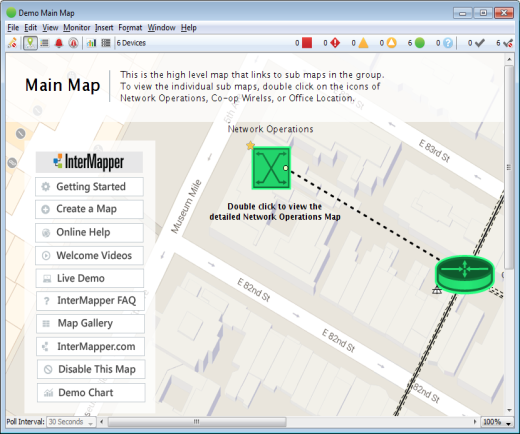Open the View menu
This screenshot has width=520, height=434.
point(50,28)
